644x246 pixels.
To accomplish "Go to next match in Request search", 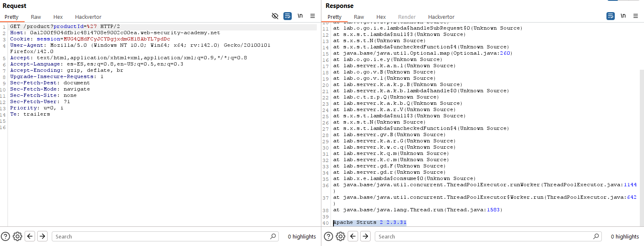I will pos(42,236).
